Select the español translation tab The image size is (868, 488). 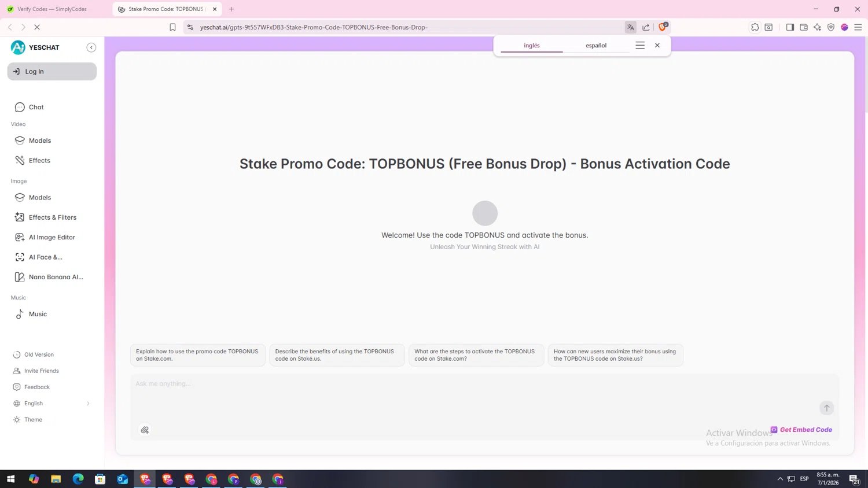click(x=596, y=45)
